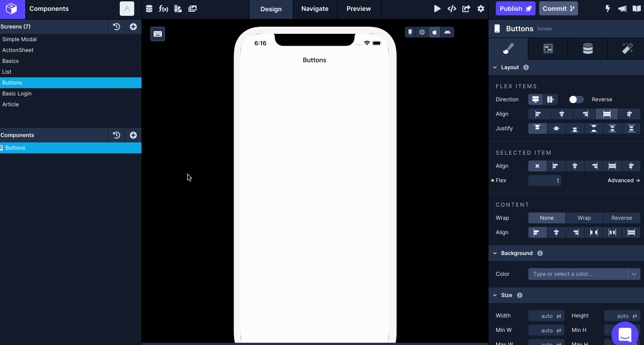
Task: Add a new component with plus icon
Action: point(133,135)
